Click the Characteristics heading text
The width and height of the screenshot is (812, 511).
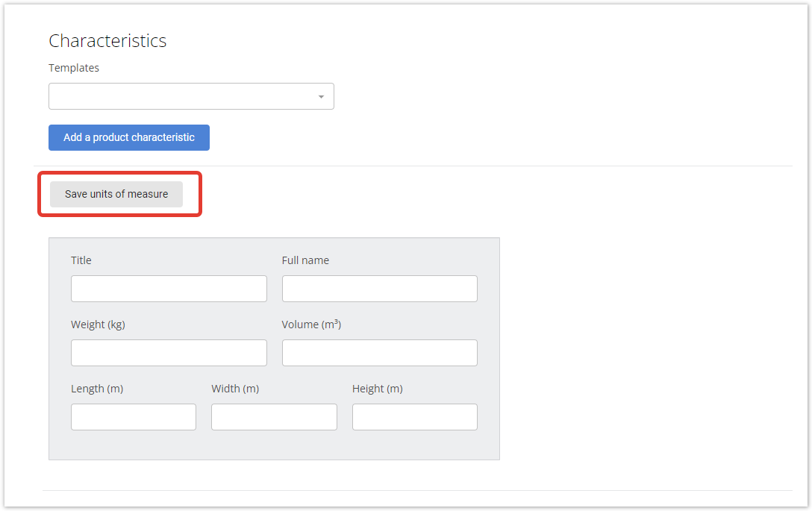click(107, 41)
